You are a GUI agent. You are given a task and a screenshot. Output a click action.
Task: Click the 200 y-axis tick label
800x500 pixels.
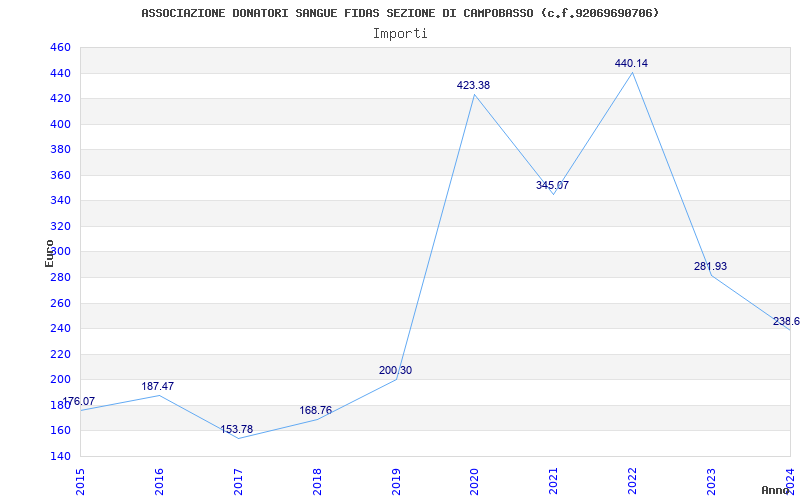click(60, 380)
